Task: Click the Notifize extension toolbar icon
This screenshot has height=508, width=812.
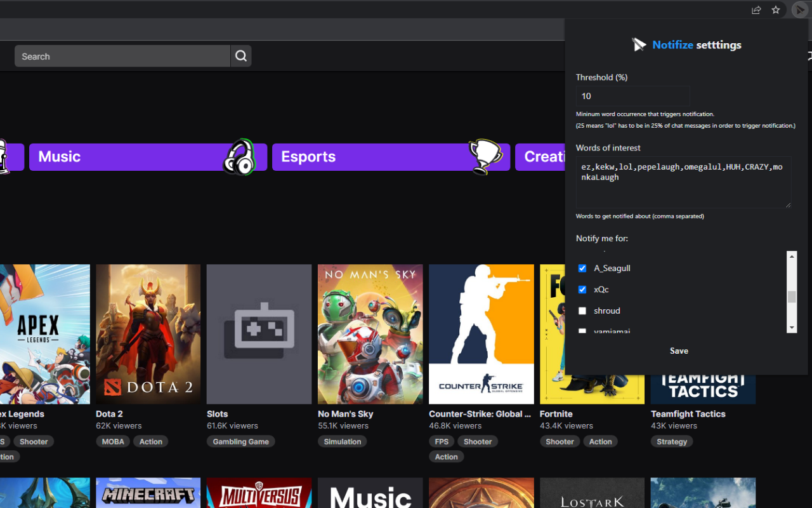Action: 800,10
